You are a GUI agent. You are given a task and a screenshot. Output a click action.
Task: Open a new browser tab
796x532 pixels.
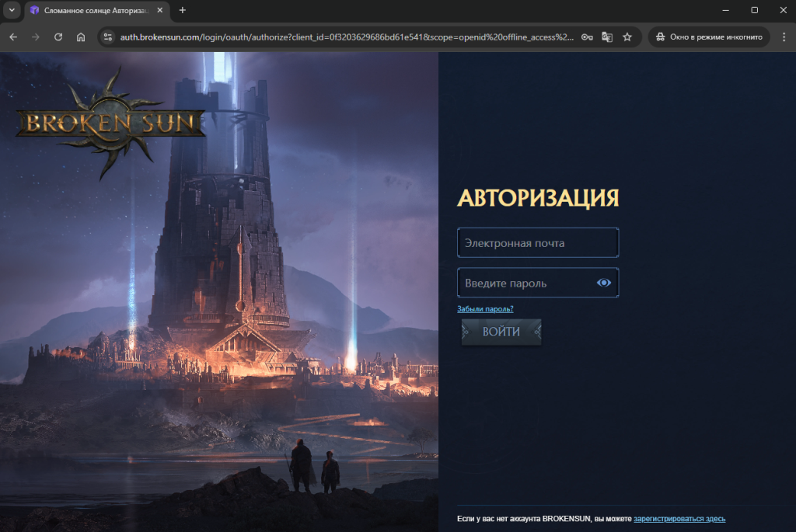[x=182, y=10]
